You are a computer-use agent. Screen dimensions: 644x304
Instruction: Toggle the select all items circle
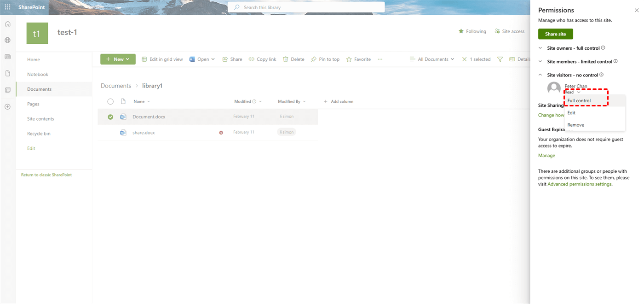pos(110,101)
